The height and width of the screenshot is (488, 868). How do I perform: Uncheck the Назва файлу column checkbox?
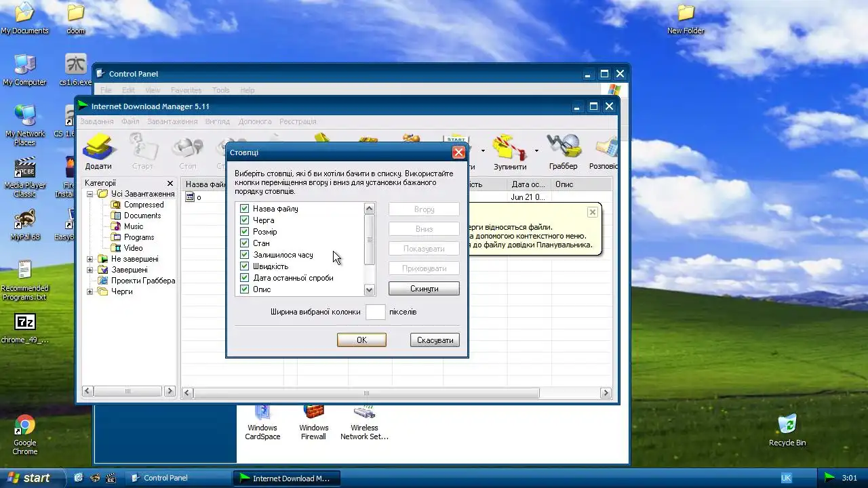click(x=245, y=209)
